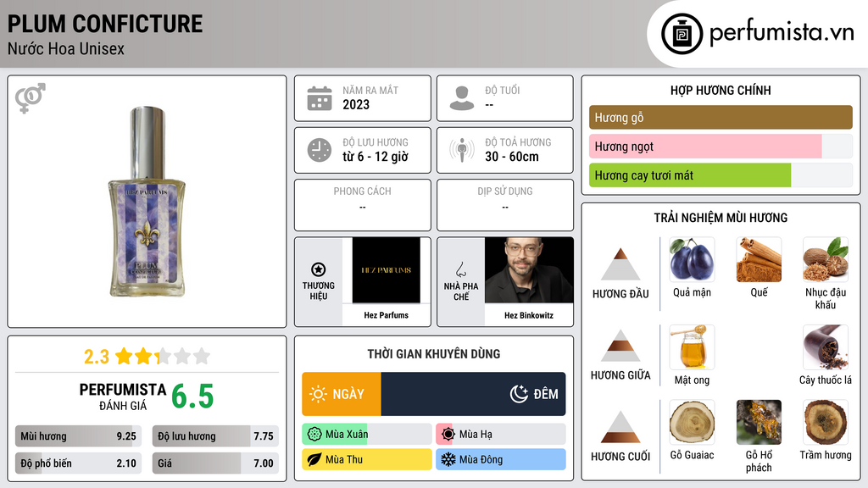Open the Trầm hương agarwood image
Screen dimensions: 868x488
[x=826, y=422]
